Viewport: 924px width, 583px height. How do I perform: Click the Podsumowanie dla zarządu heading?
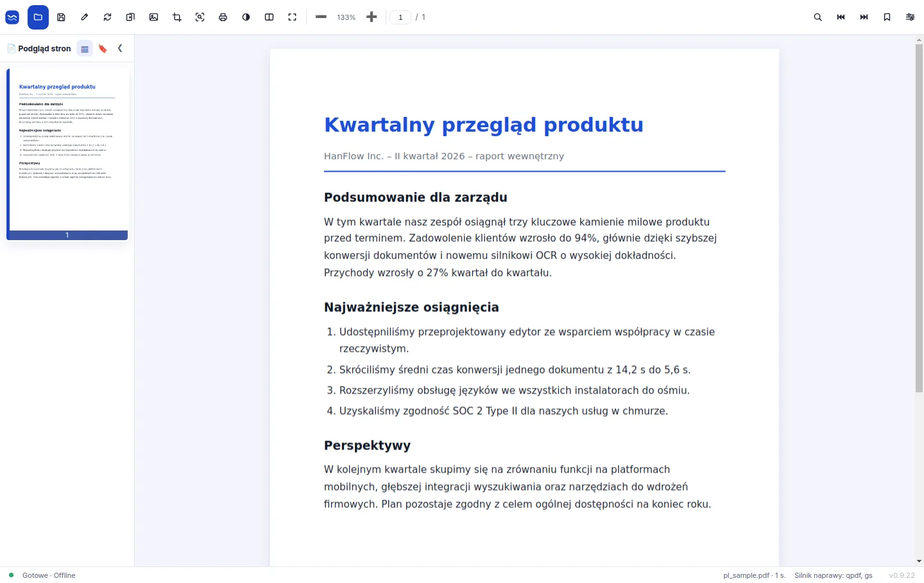point(415,197)
